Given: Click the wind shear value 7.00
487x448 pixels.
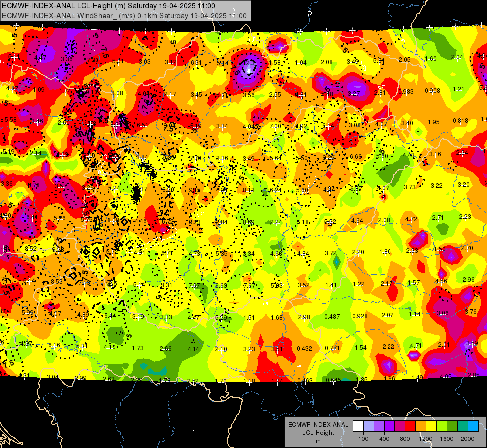Looking at the screenshot, I should pos(275,126).
